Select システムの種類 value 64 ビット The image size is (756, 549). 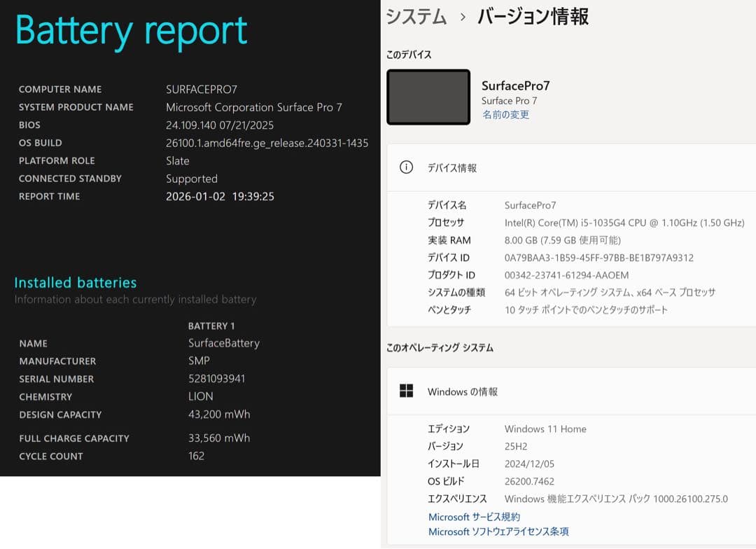[610, 292]
